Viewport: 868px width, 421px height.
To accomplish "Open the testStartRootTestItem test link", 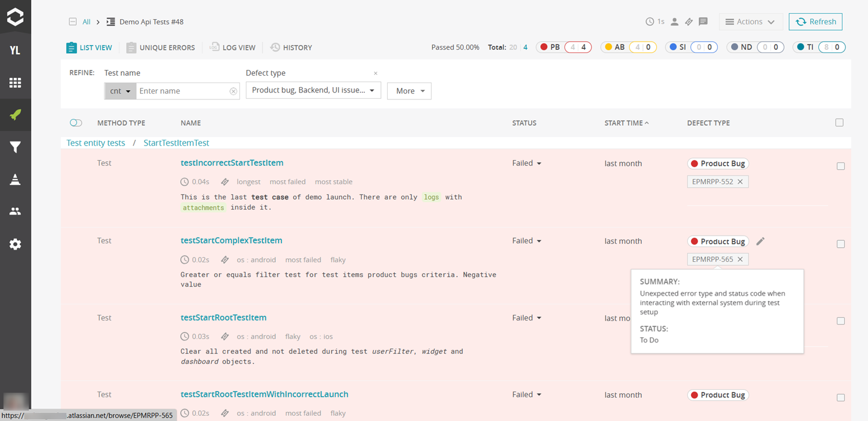I will pyautogui.click(x=223, y=318).
